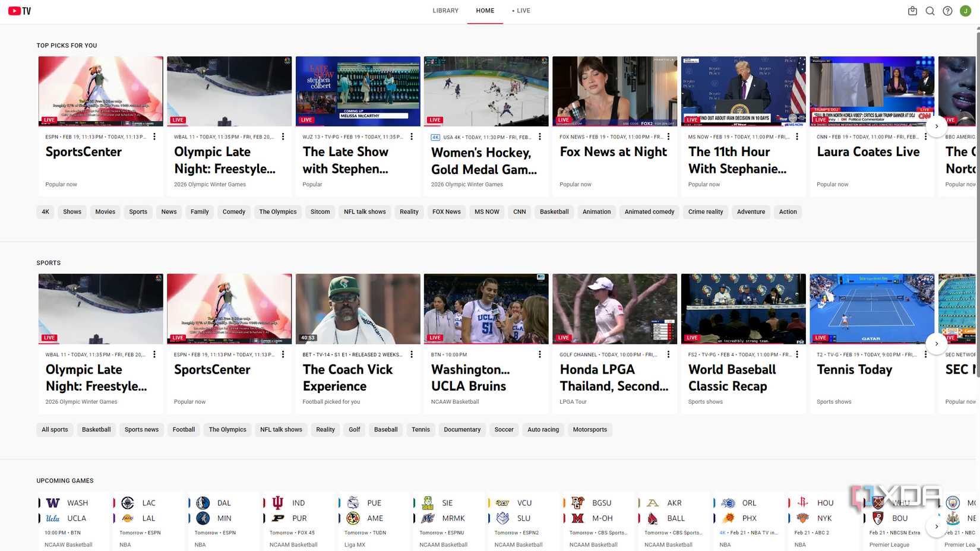The height and width of the screenshot is (551, 980).
Task: Open the account avatar with letter J
Action: tap(966, 11)
